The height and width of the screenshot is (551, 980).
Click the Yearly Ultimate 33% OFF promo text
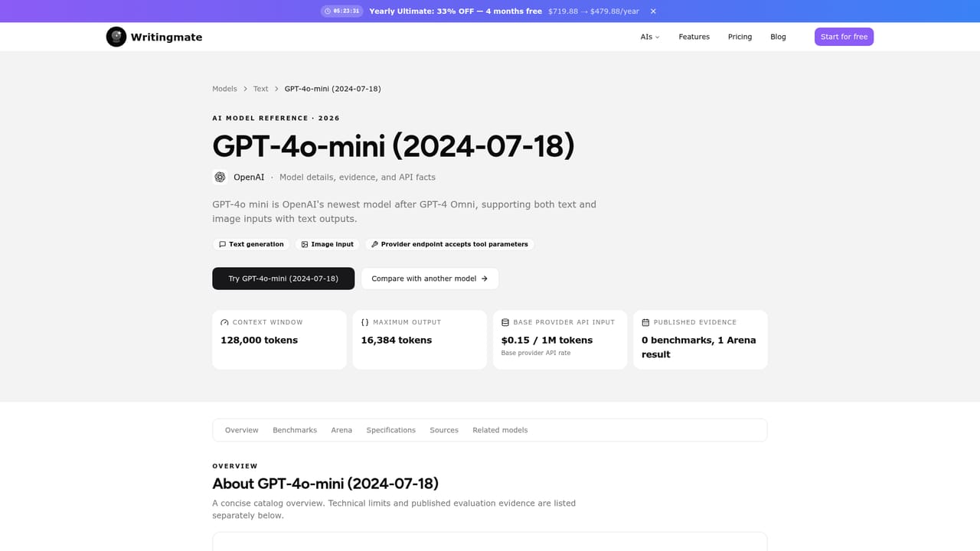(456, 11)
